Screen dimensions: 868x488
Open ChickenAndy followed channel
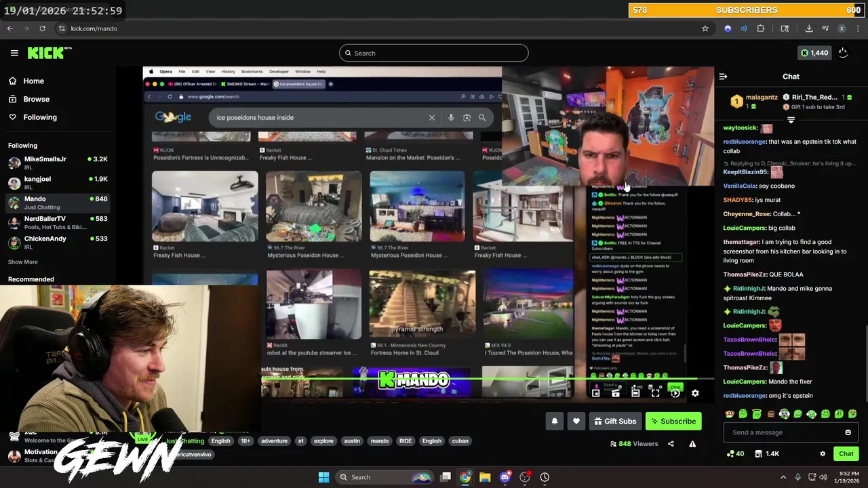tap(58, 242)
